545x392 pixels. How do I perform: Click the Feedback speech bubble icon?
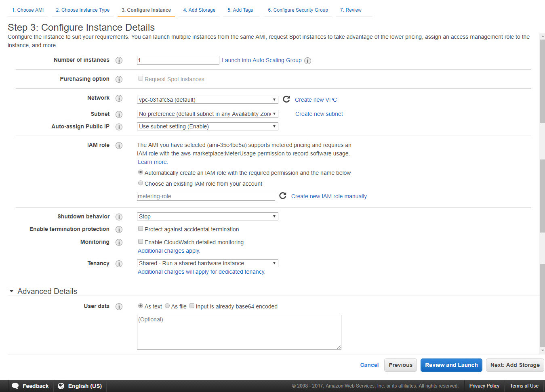[15, 386]
